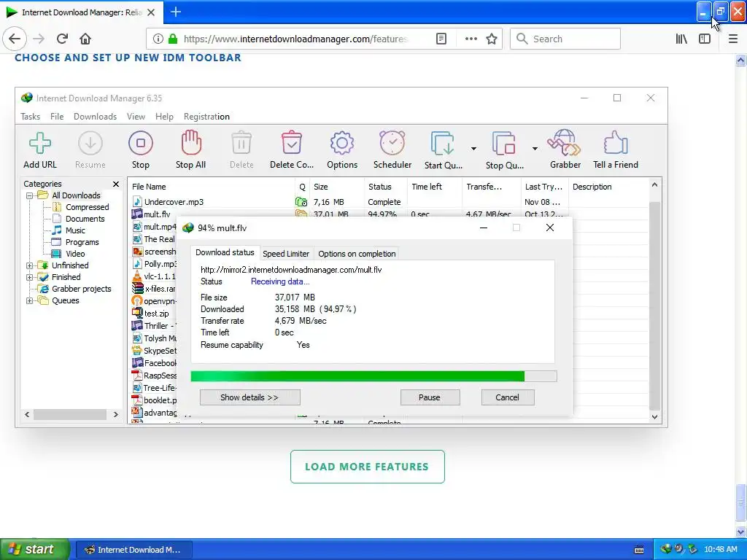The width and height of the screenshot is (747, 560).
Task: Switch to Options on completion tab
Action: point(357,254)
